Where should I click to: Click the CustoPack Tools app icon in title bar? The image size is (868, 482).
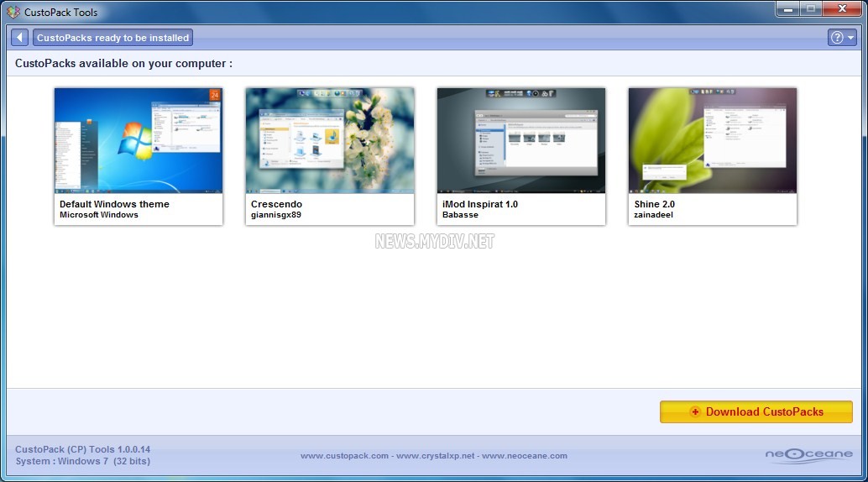13,13
